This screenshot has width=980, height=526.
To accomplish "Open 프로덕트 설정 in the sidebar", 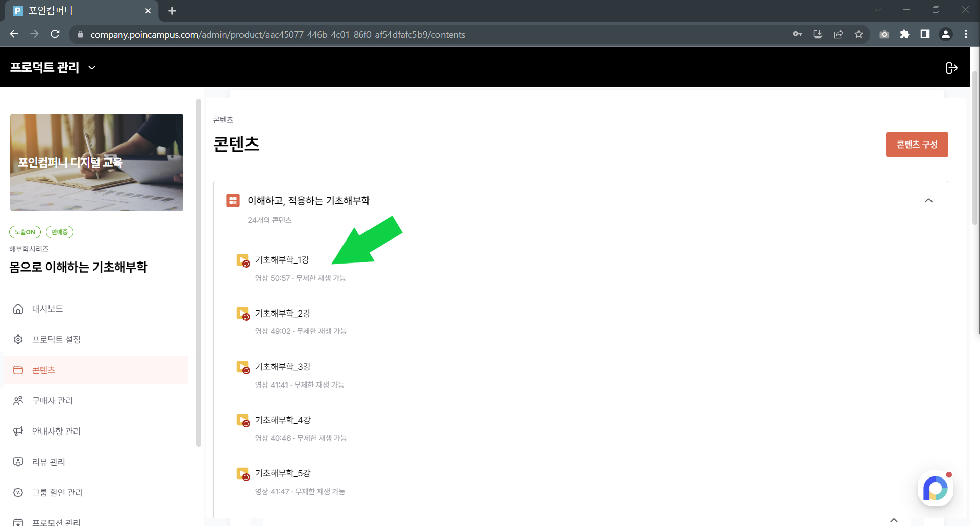I will click(x=96, y=340).
